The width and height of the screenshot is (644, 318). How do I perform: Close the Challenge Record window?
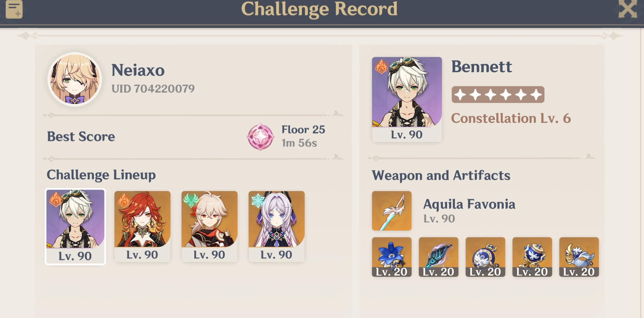click(627, 8)
